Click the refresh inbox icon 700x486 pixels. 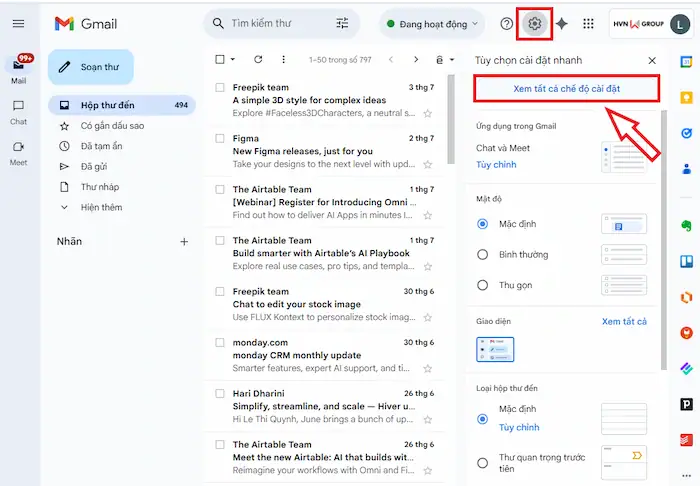(x=258, y=60)
